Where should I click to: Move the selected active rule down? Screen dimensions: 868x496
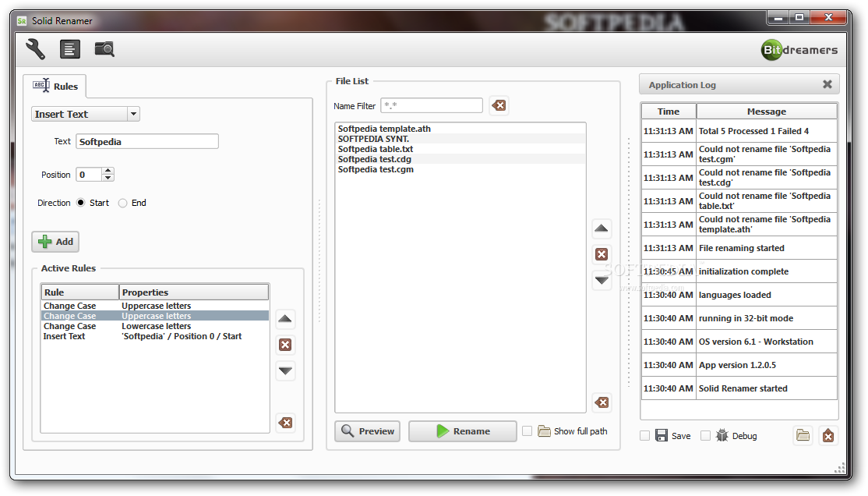coord(285,370)
